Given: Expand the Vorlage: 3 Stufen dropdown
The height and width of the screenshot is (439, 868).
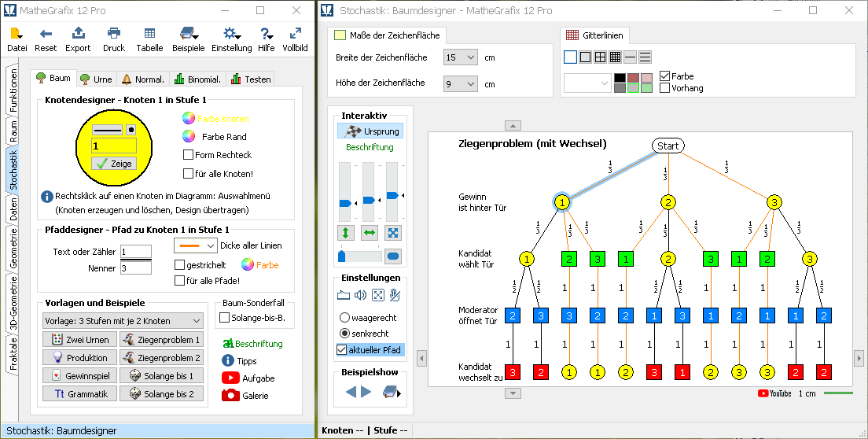Looking at the screenshot, I should pos(123,321).
